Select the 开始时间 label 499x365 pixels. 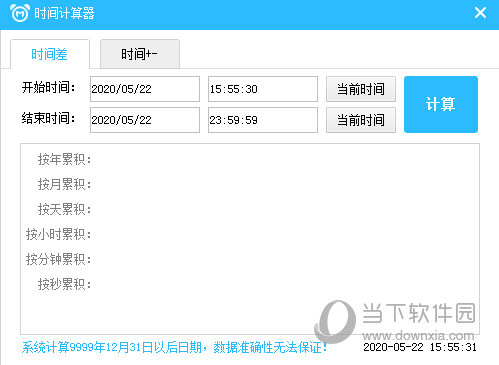pos(49,88)
